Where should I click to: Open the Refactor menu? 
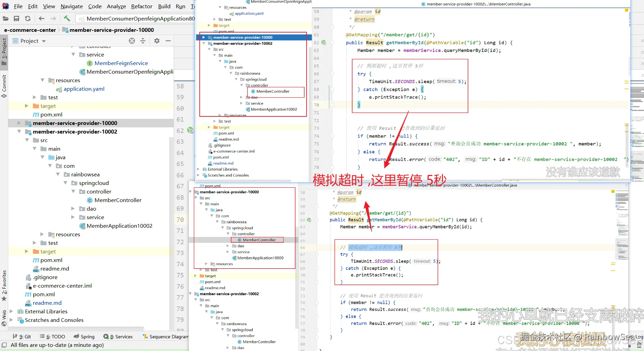coord(142,6)
